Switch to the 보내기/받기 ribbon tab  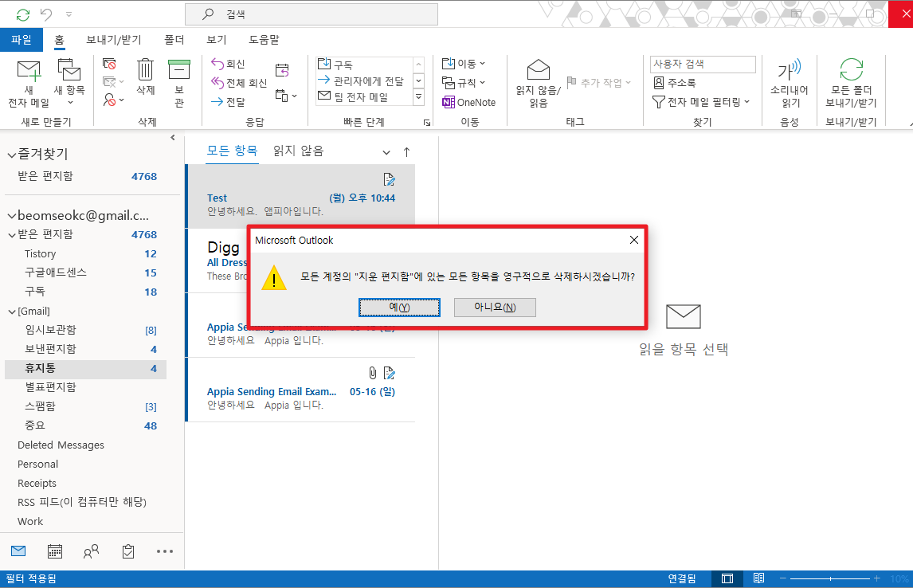click(114, 40)
